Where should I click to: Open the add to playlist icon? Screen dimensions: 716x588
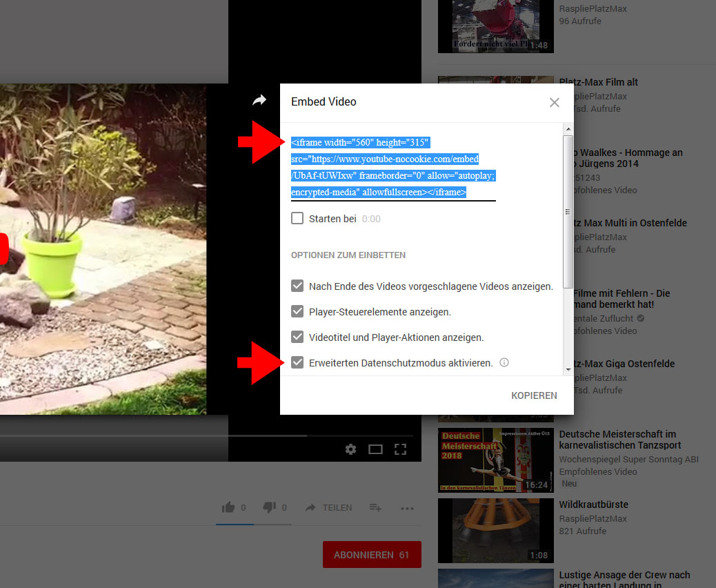click(375, 507)
